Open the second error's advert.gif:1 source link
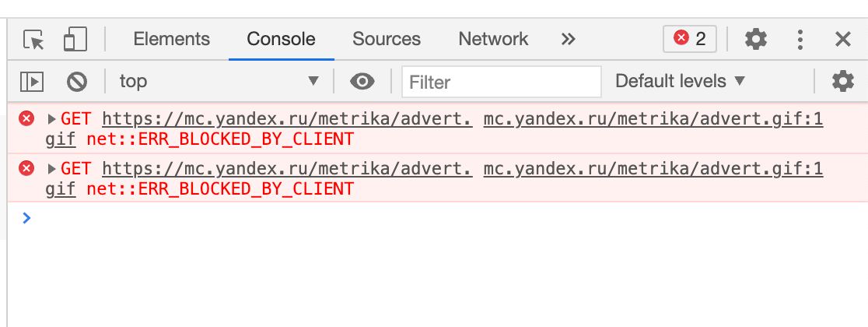Screen dimensions: 868x327 point(653,169)
